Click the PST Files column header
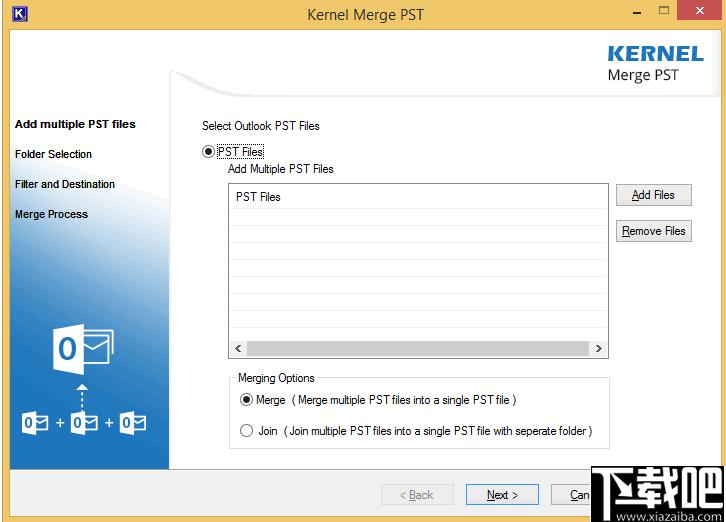 pyautogui.click(x=419, y=197)
